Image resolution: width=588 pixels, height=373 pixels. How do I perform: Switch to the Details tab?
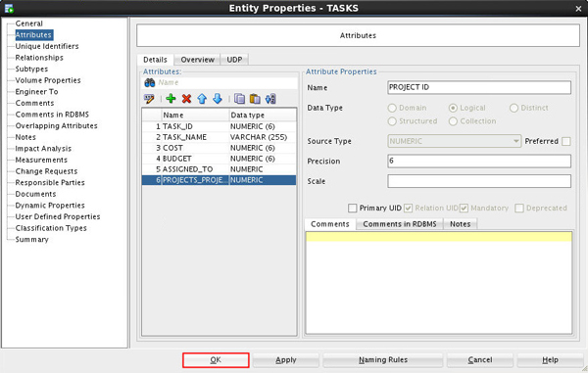tap(155, 60)
